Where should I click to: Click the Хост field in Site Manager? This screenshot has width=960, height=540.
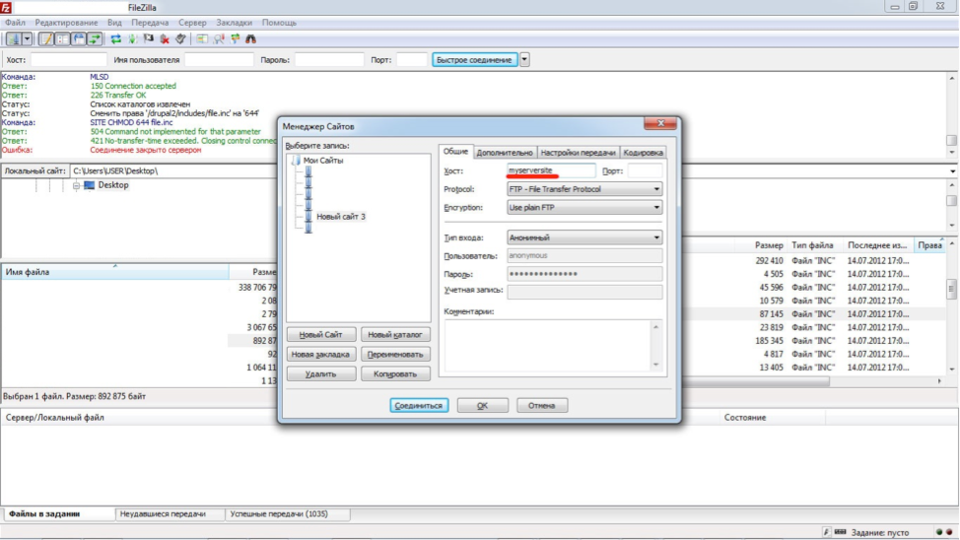coord(551,171)
